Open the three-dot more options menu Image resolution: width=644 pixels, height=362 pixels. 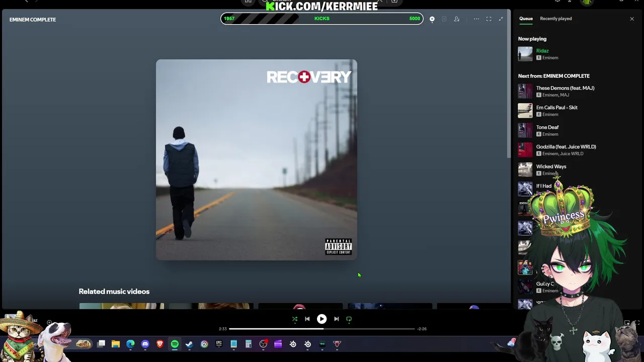pyautogui.click(x=476, y=19)
